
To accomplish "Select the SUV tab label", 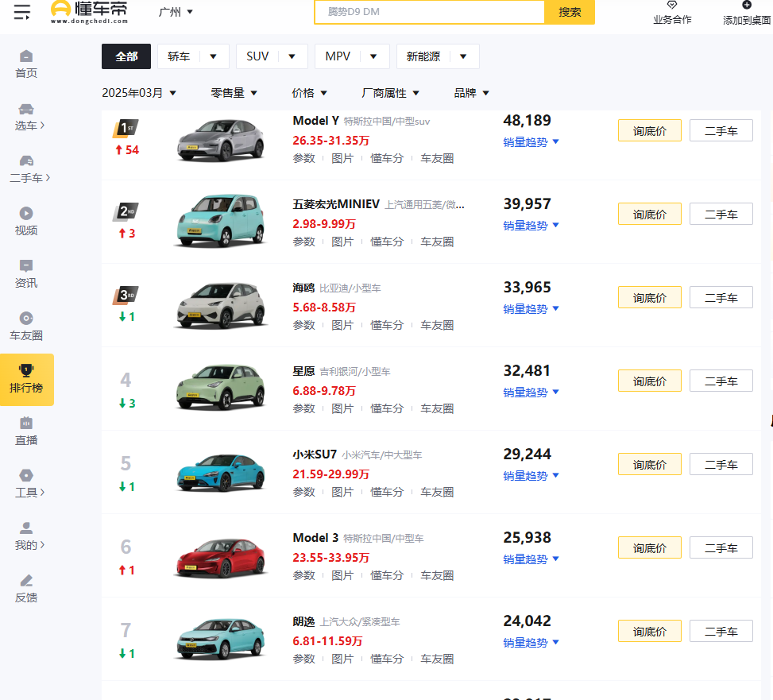I will click(257, 56).
